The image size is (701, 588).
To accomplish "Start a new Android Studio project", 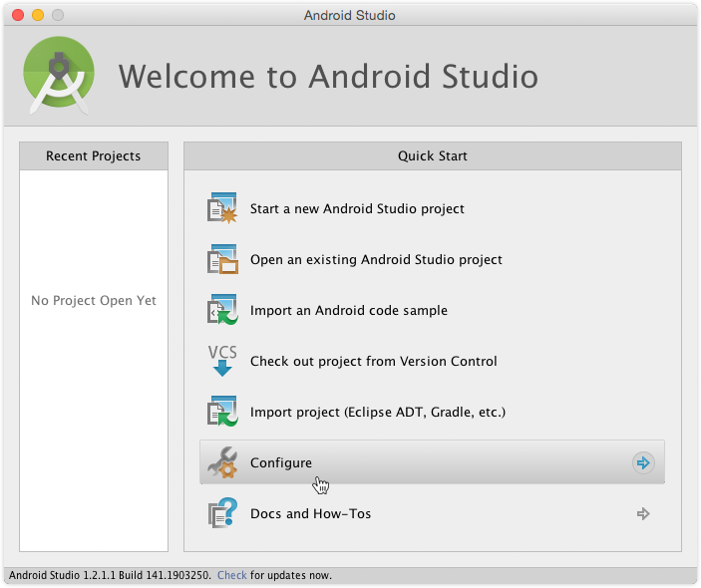I will 357,208.
